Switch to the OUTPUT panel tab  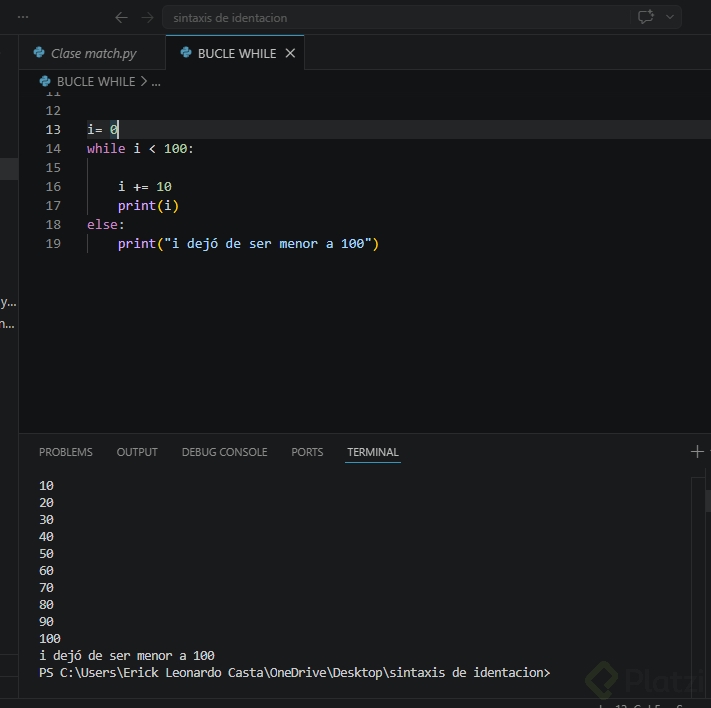click(x=137, y=452)
